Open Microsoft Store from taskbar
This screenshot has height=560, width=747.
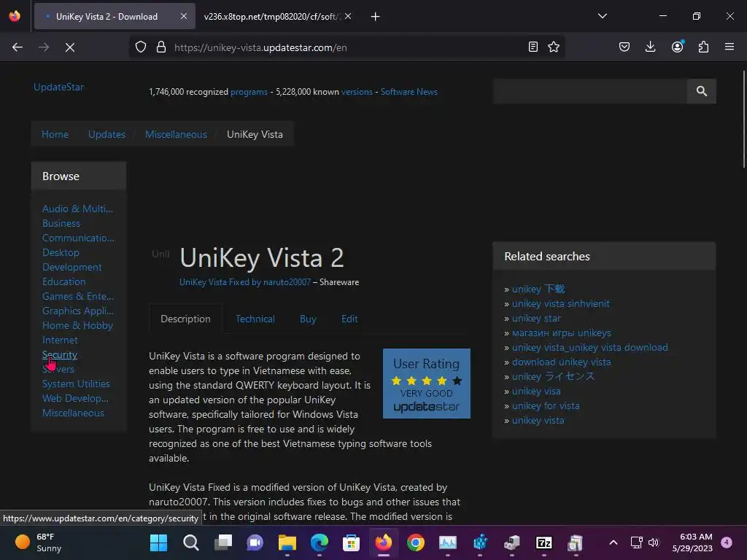(x=351, y=542)
